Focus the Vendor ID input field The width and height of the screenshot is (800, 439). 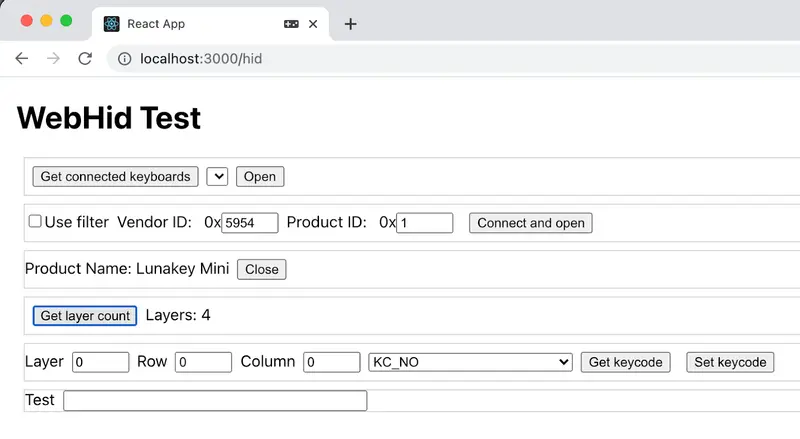click(250, 223)
